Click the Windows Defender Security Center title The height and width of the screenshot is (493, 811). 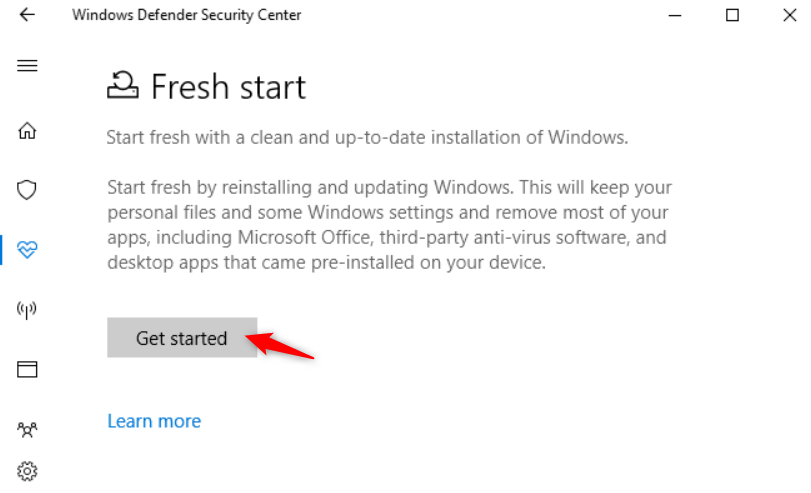click(186, 15)
